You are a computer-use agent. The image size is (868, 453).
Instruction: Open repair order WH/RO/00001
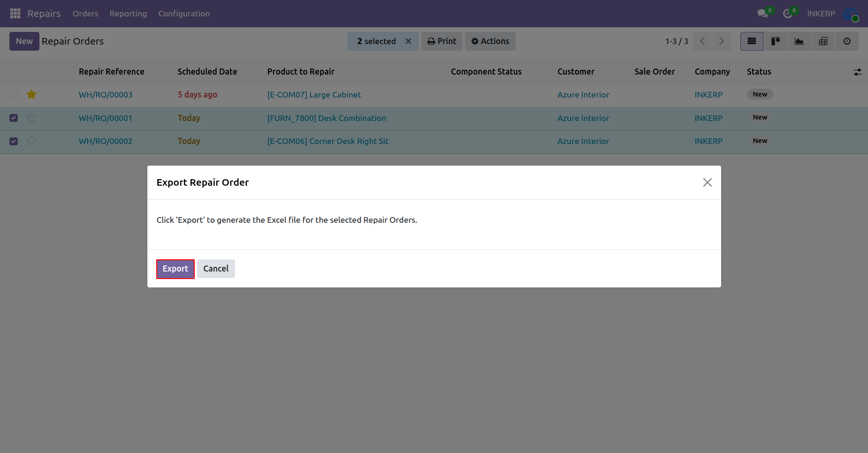[x=106, y=118]
